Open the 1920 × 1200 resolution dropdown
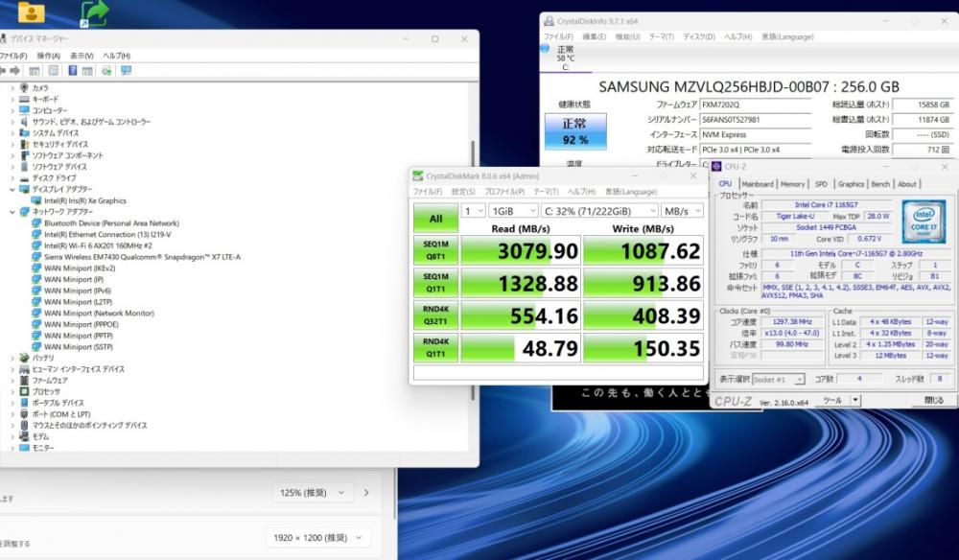959x560 pixels. 317,538
